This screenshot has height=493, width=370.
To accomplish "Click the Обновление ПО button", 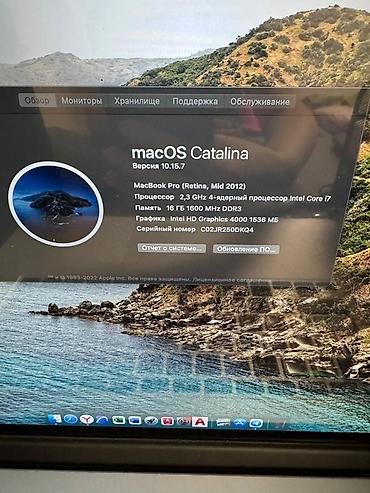I will [246, 249].
